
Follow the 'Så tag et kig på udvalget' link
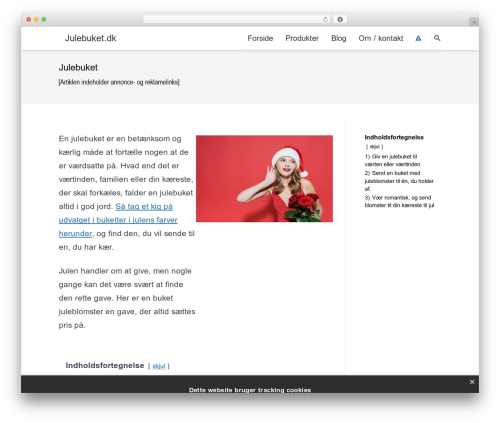tap(118, 220)
